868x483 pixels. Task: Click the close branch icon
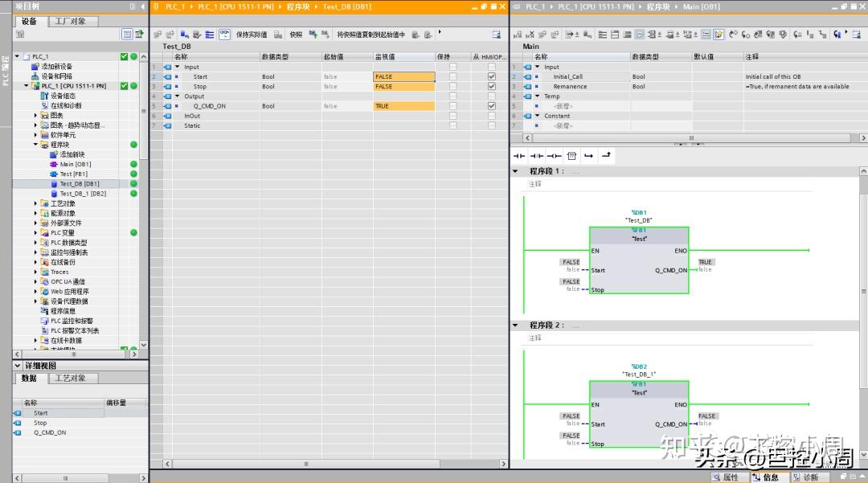(x=607, y=156)
